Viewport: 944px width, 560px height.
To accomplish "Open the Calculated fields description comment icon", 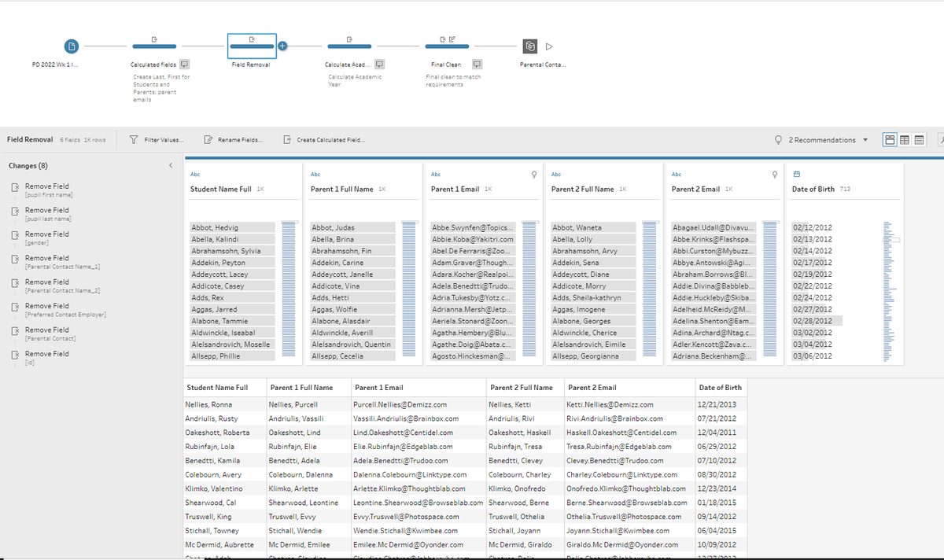I will coord(184,64).
